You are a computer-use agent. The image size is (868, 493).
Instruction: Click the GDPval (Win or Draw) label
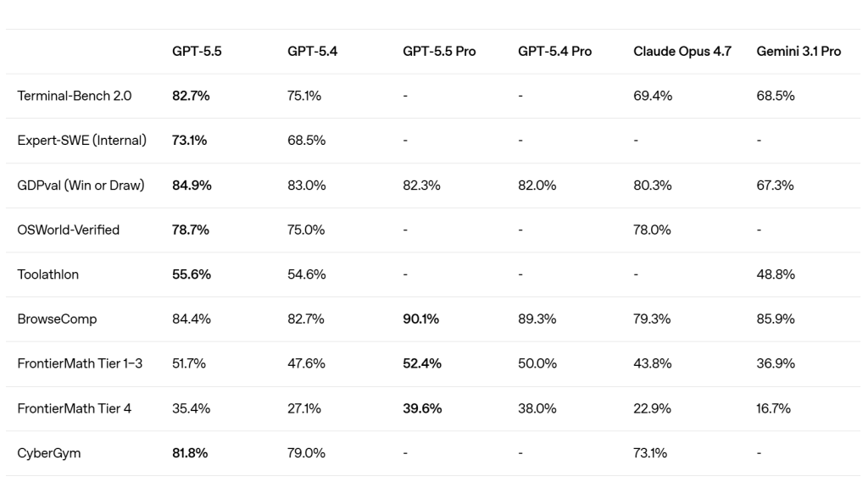coord(81,186)
